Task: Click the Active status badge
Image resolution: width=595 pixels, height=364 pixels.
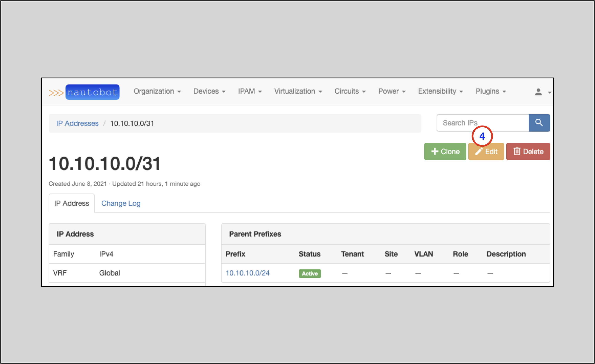Action: [x=310, y=273]
